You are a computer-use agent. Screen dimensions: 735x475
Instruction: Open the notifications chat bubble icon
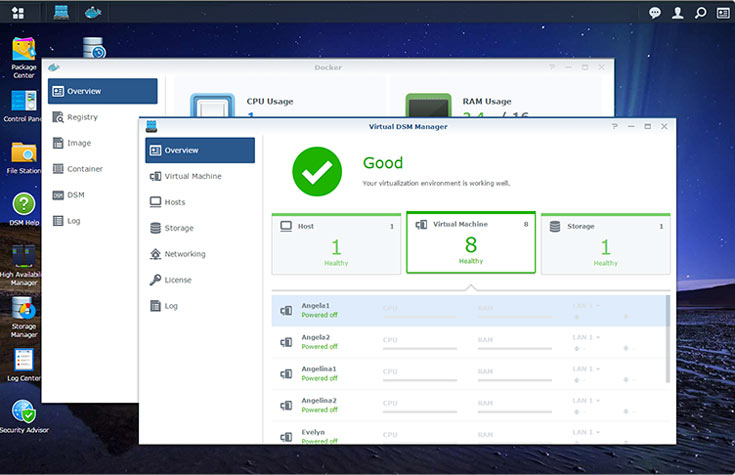tap(655, 13)
